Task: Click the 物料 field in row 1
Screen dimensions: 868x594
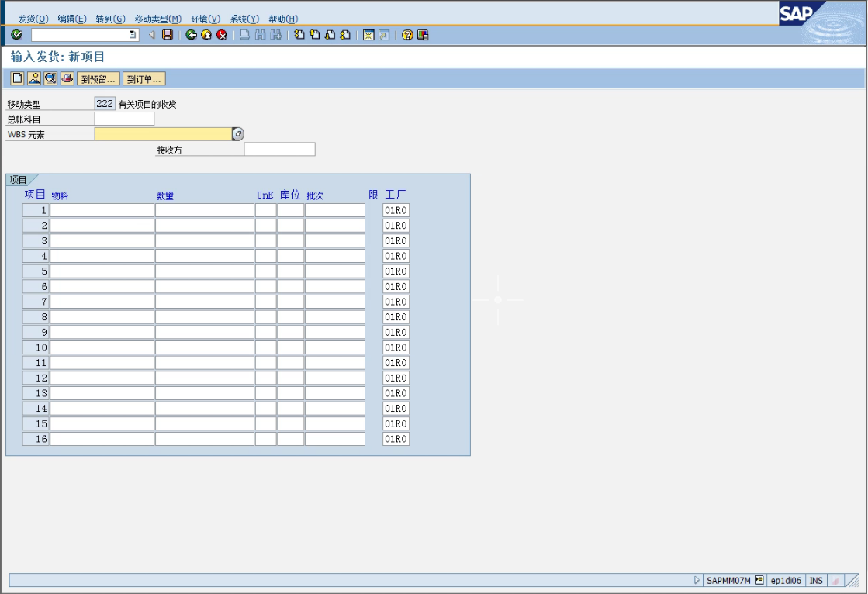Action: pos(102,210)
